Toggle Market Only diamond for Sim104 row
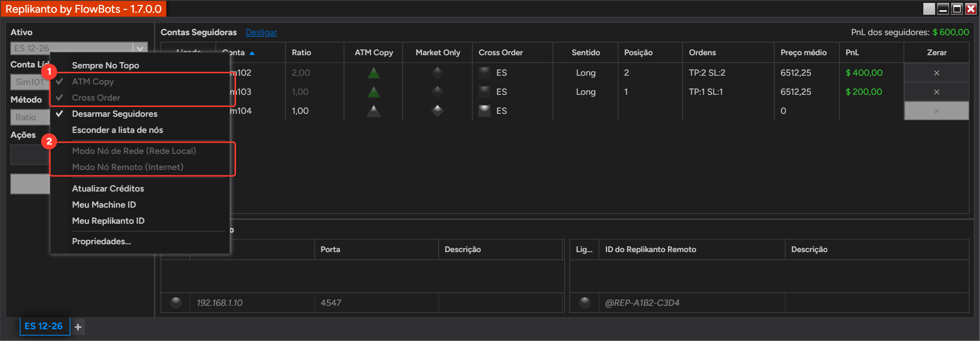 click(x=437, y=111)
